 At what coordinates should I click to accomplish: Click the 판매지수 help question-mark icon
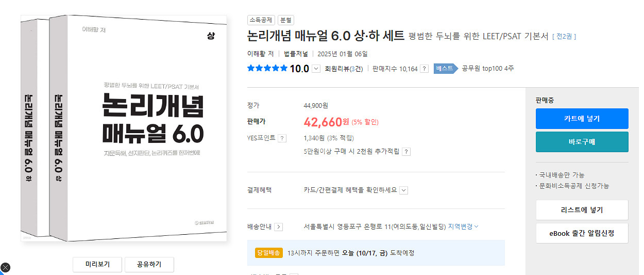click(x=424, y=69)
